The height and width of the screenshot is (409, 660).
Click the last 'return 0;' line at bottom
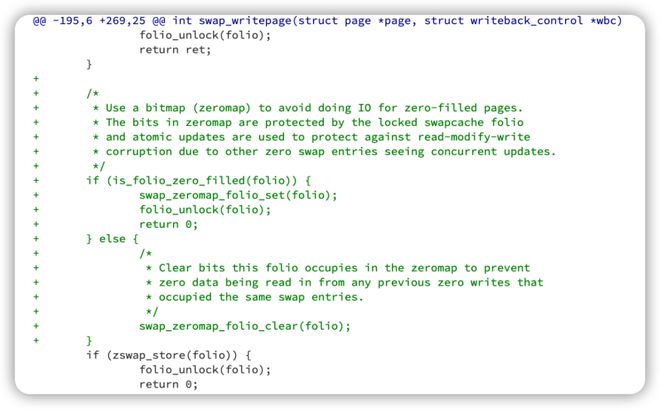pyautogui.click(x=168, y=384)
